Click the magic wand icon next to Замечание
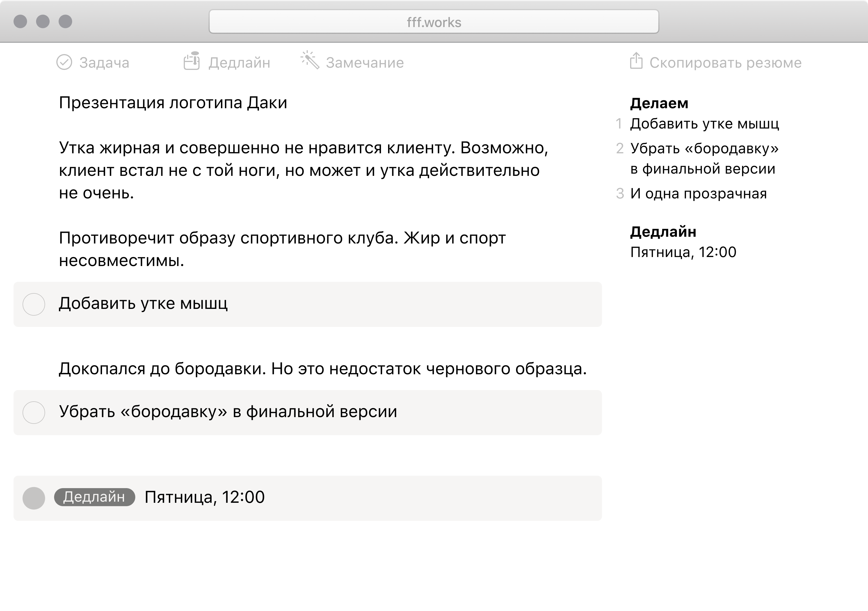The height and width of the screenshot is (611, 868). click(310, 61)
